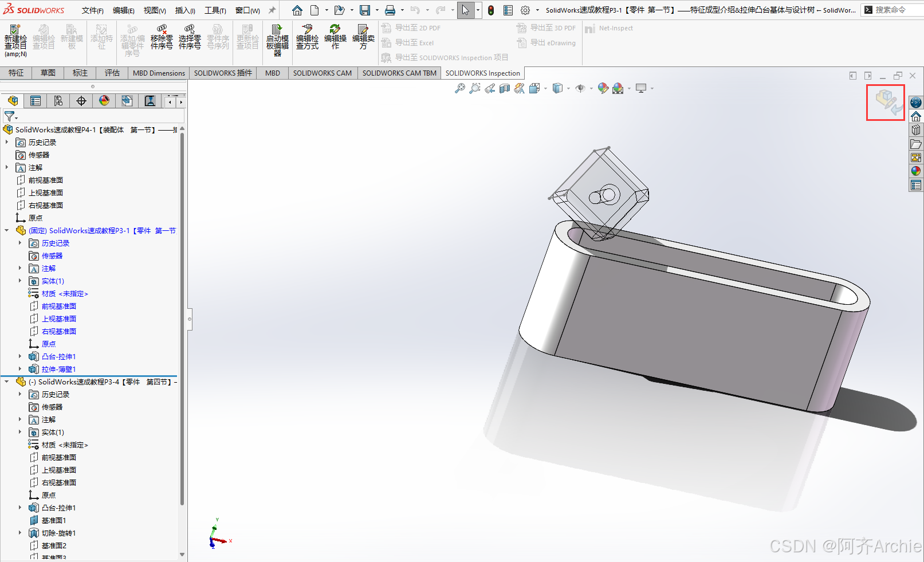Click the Home icon in quick access toolbar
Viewport: 924px width, 562px height.
click(297, 10)
